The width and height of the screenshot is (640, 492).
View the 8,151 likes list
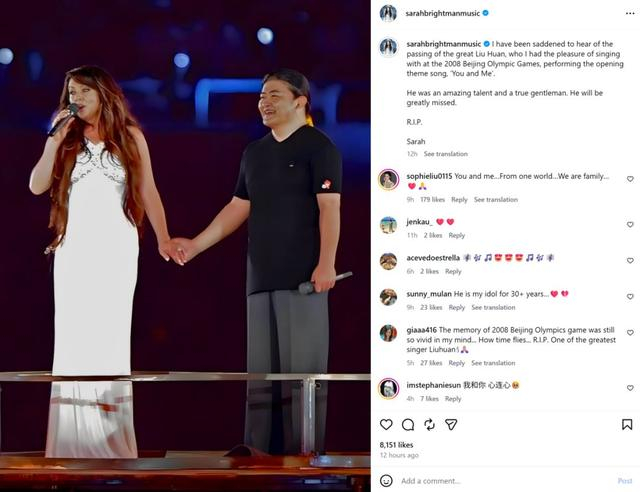[396, 445]
